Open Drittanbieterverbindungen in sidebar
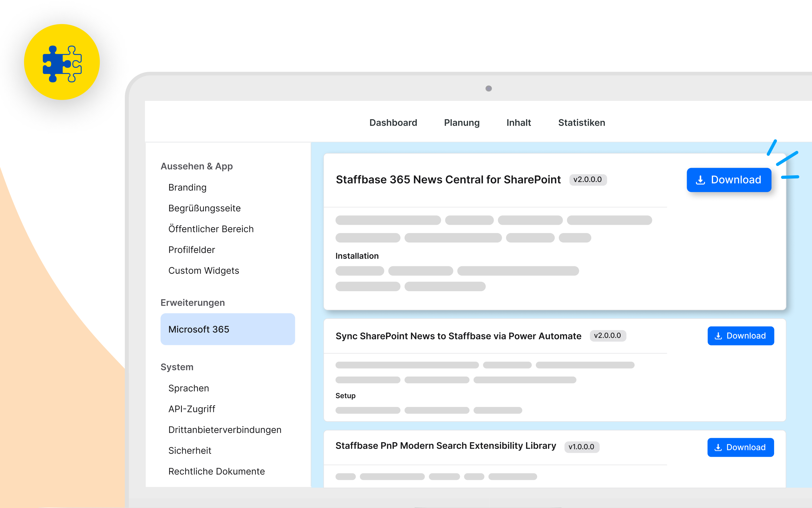This screenshot has width=812, height=508. (x=225, y=430)
